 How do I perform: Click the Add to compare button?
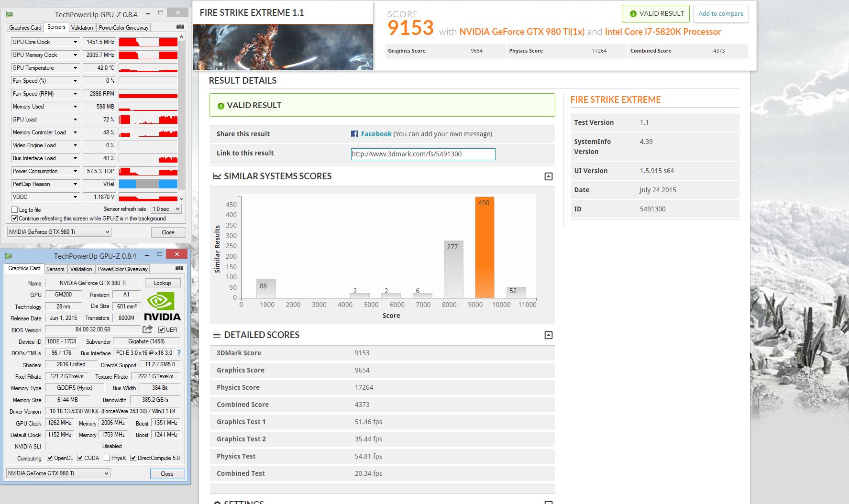coord(721,14)
